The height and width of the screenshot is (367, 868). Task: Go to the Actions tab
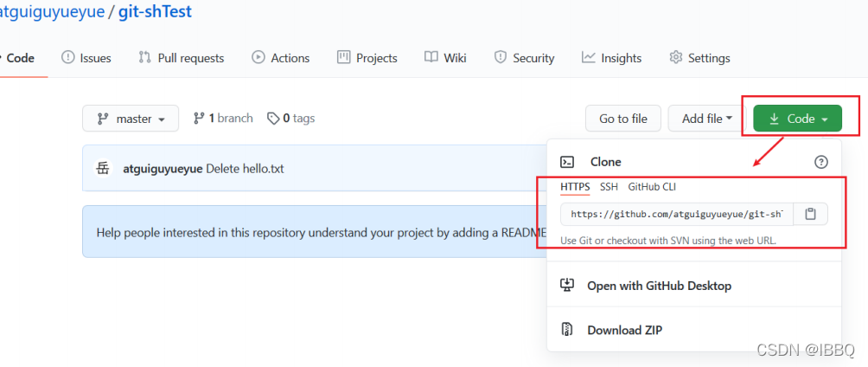[281, 58]
